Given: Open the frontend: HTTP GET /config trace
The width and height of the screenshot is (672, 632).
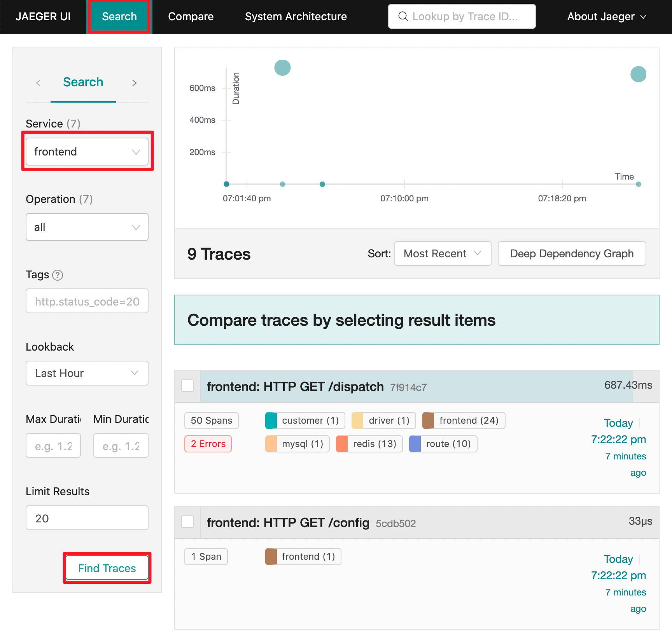Looking at the screenshot, I should [x=288, y=523].
